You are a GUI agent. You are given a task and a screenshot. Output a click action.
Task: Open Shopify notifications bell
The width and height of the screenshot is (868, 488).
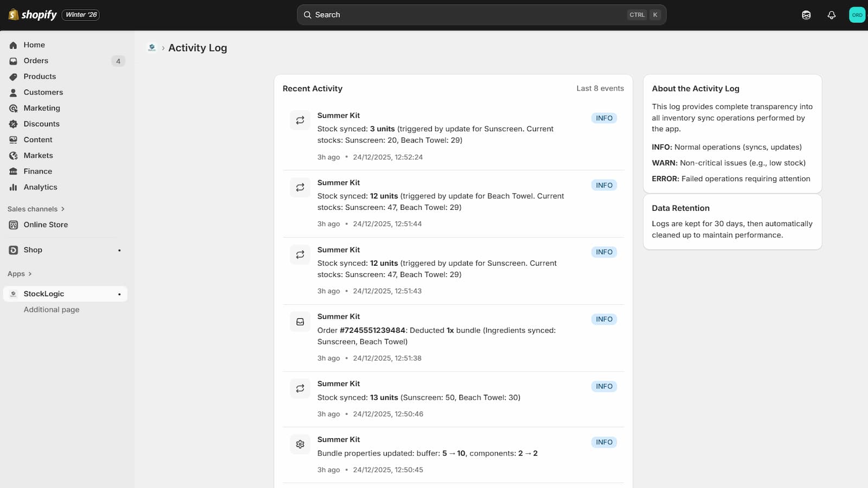832,15
